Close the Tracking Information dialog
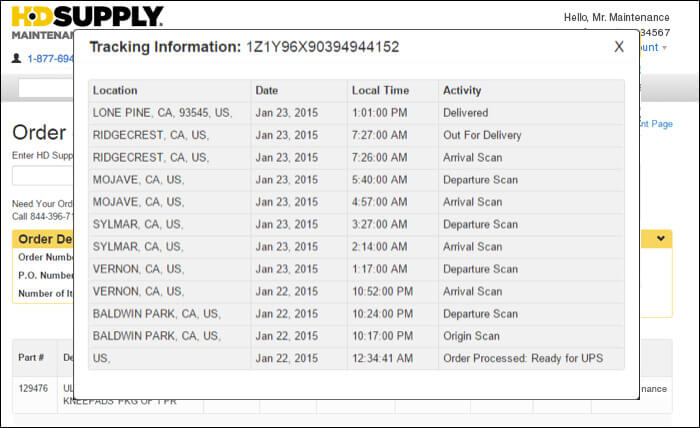This screenshot has height=428, width=700. (619, 46)
